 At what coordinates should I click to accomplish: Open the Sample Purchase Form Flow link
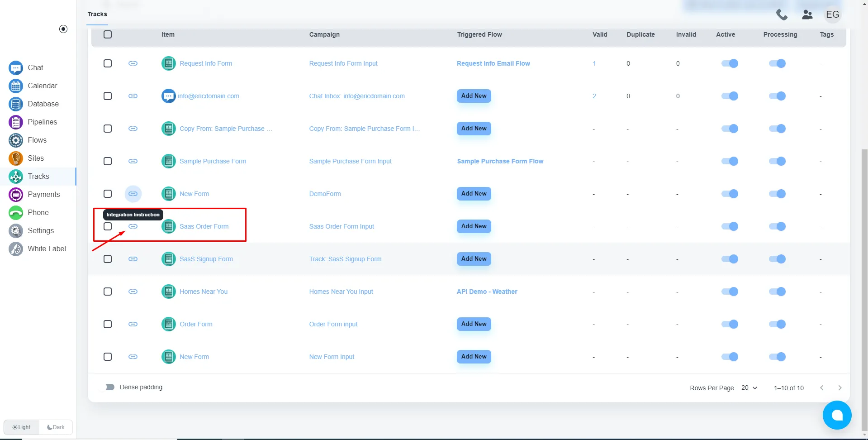[x=500, y=161]
